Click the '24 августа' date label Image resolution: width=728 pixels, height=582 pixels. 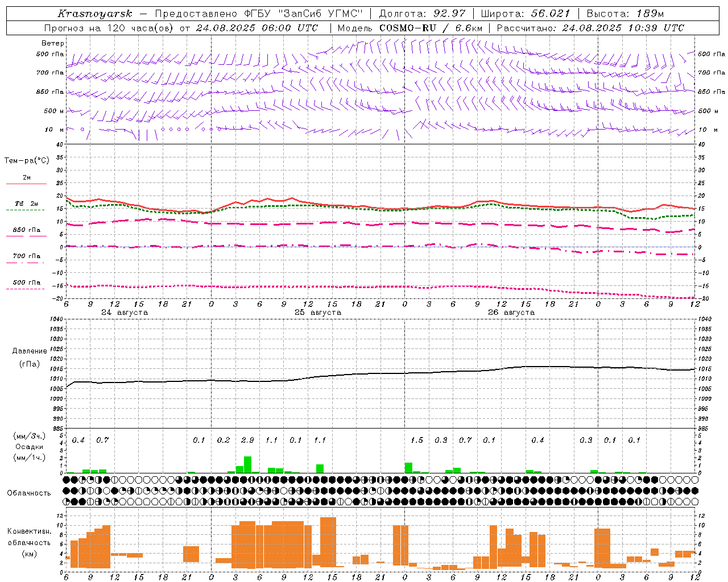(125, 313)
